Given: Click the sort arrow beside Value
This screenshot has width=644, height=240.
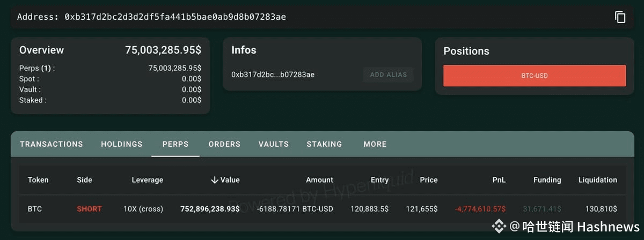Looking at the screenshot, I should pos(215,180).
